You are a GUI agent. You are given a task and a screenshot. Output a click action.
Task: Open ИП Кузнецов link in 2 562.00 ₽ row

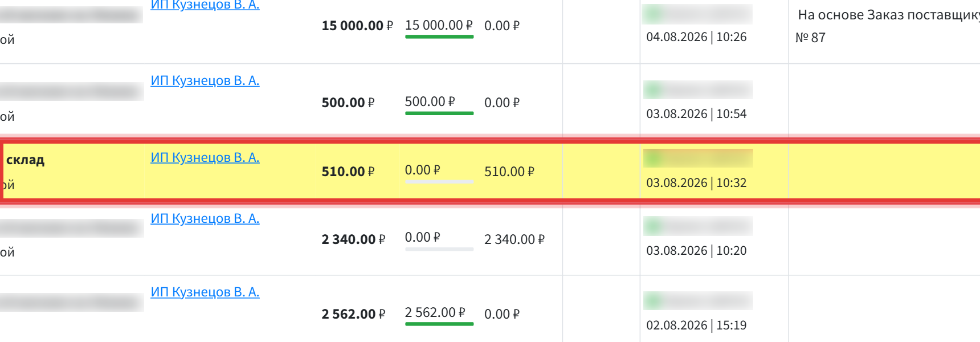click(x=205, y=292)
